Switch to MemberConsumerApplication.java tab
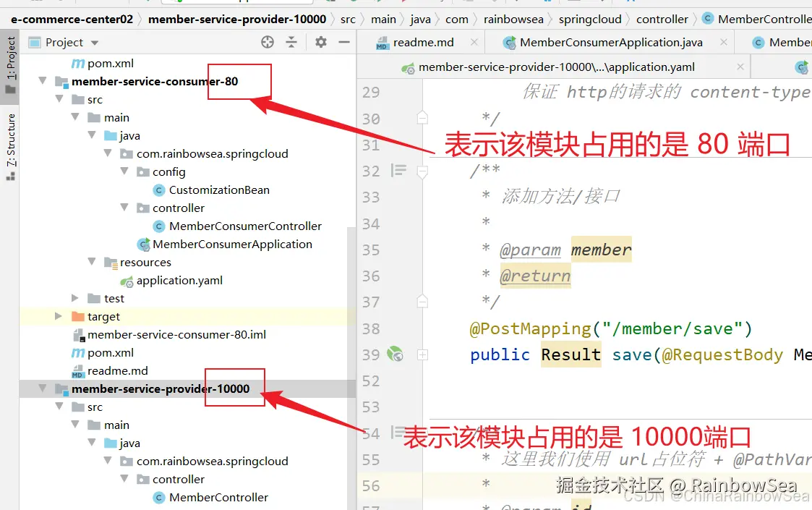The height and width of the screenshot is (510, 812). tap(611, 43)
